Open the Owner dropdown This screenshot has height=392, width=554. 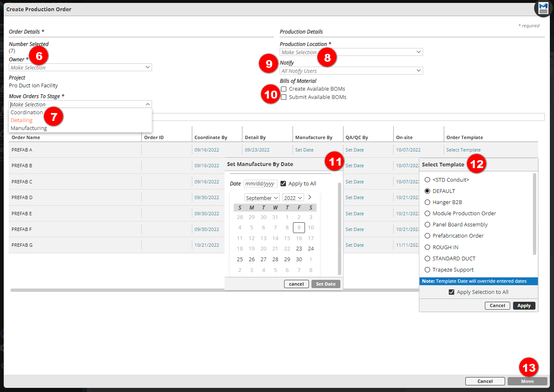point(80,67)
